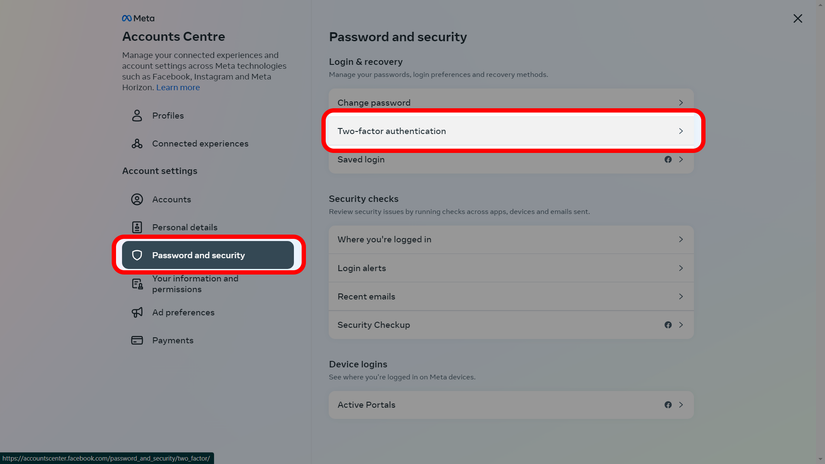Expand the Security Checkup chevron
The height and width of the screenshot is (464, 825).
(681, 325)
